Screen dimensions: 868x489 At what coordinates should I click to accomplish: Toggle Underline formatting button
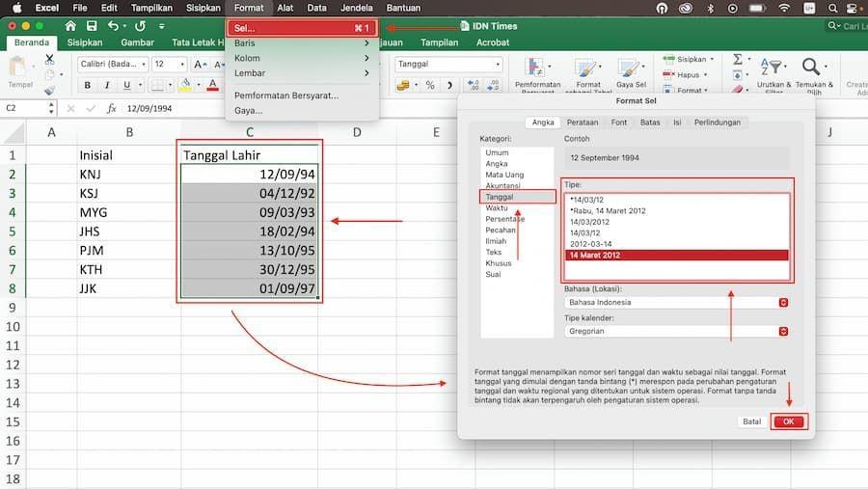(126, 85)
